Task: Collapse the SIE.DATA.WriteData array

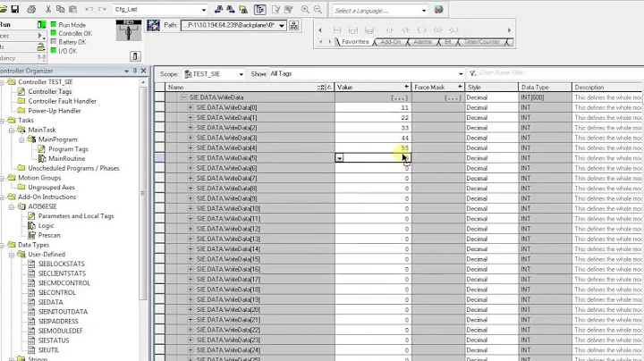Action: pos(183,97)
